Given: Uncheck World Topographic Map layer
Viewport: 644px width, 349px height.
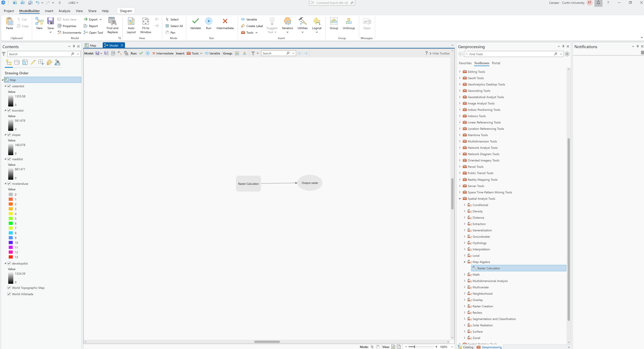Looking at the screenshot, I should (9, 288).
